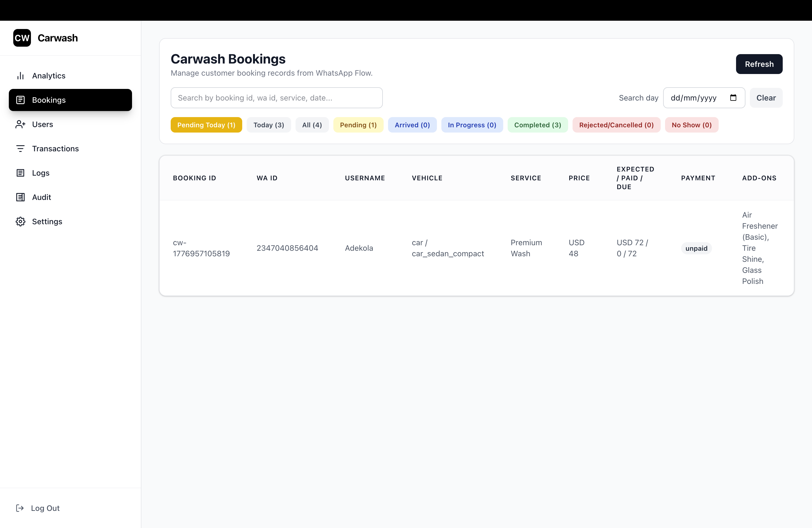
Task: Click the Settings gear icon
Action: 20,221
